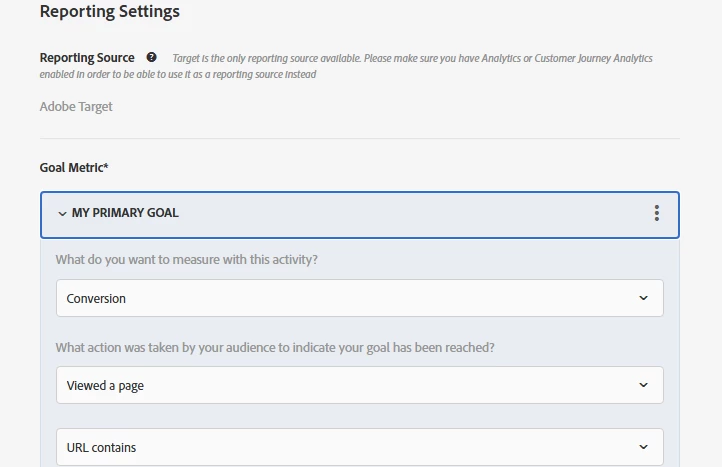Screen dimensions: 722x467
Task: Click the chevron arrow in the URL contains field
Action: pyautogui.click(x=643, y=447)
